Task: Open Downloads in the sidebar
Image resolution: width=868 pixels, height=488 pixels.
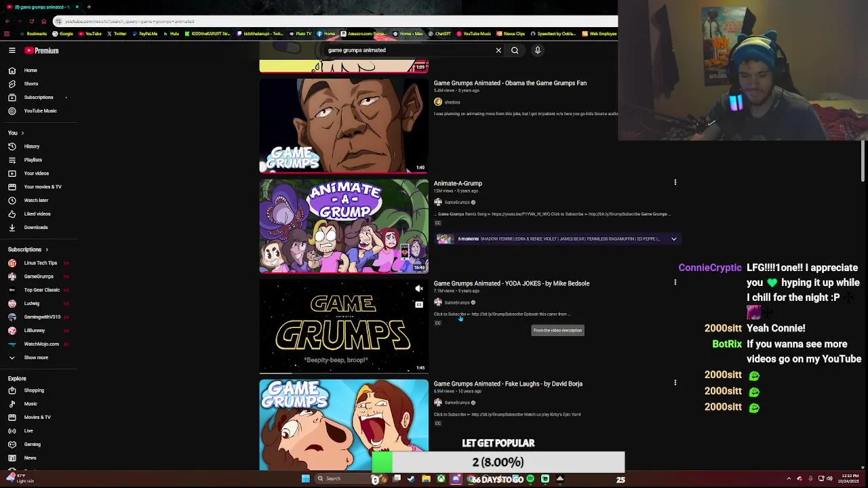Action: 36,228
